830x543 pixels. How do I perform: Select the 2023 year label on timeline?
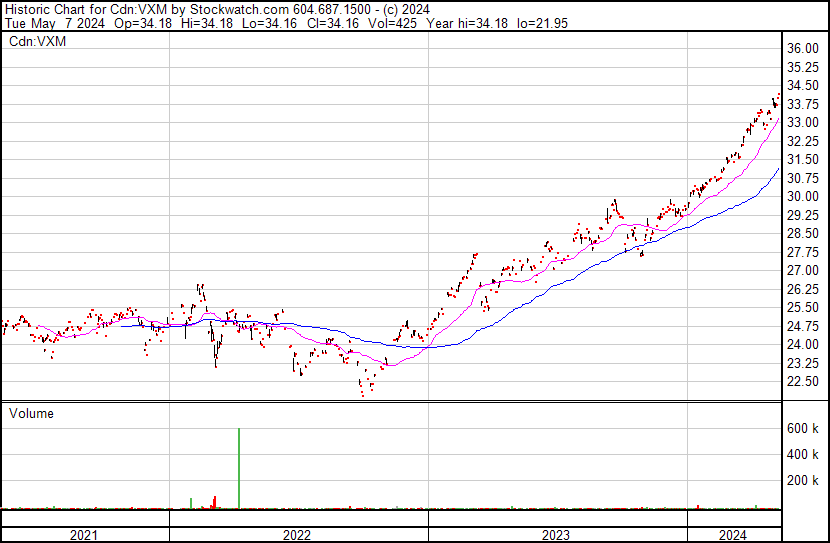[556, 535]
